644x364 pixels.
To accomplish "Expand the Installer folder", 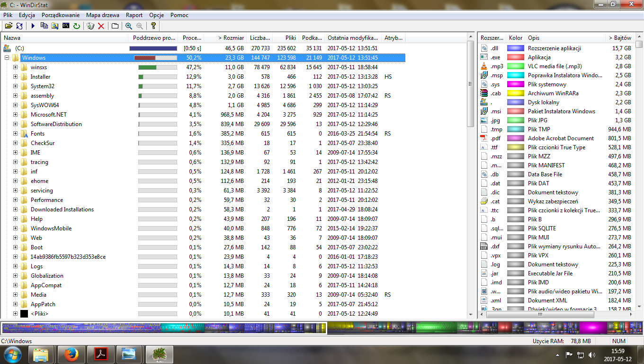I will pyautogui.click(x=15, y=77).
